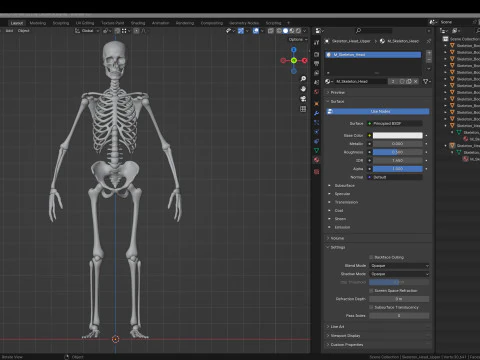Enable the Screen Space Refraction checkbox
The height and width of the screenshot is (360, 480).
[x=371, y=291]
